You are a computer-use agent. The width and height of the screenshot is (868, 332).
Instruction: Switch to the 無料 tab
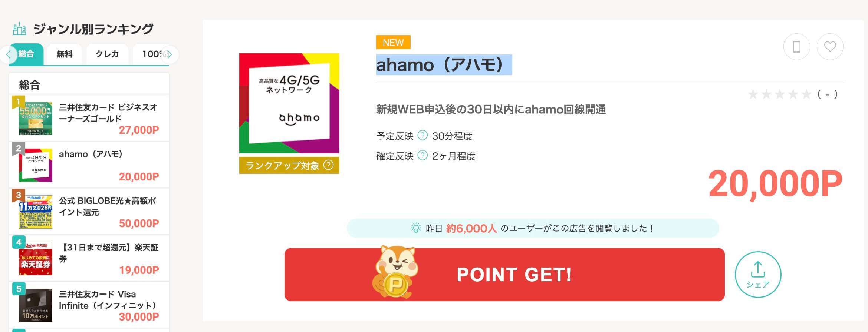click(x=65, y=54)
